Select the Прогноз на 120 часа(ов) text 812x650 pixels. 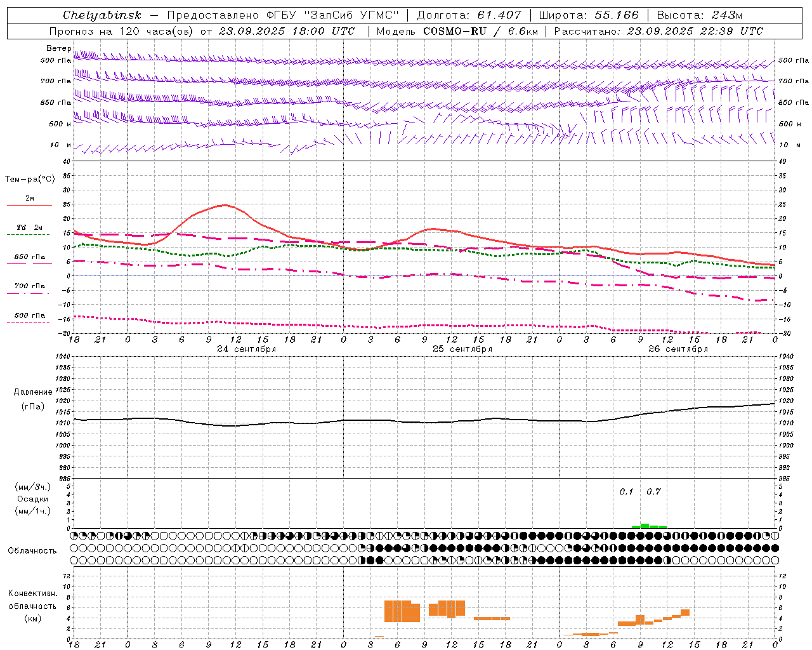tap(122, 31)
